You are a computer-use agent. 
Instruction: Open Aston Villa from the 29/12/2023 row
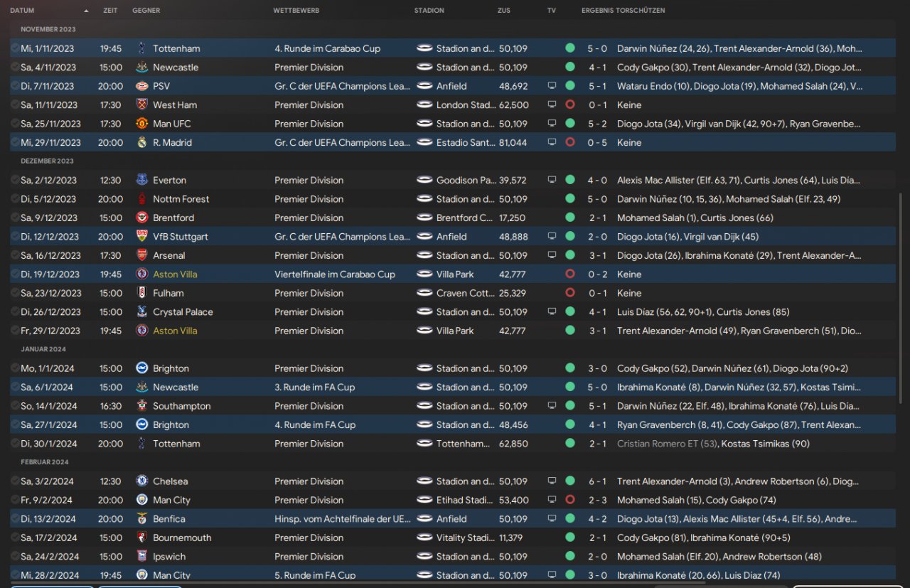pyautogui.click(x=175, y=331)
